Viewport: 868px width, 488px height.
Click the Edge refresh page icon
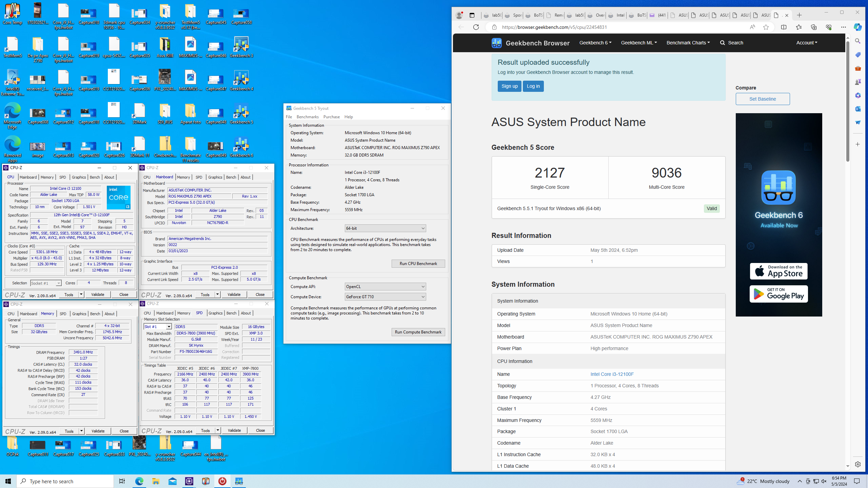pyautogui.click(x=476, y=27)
